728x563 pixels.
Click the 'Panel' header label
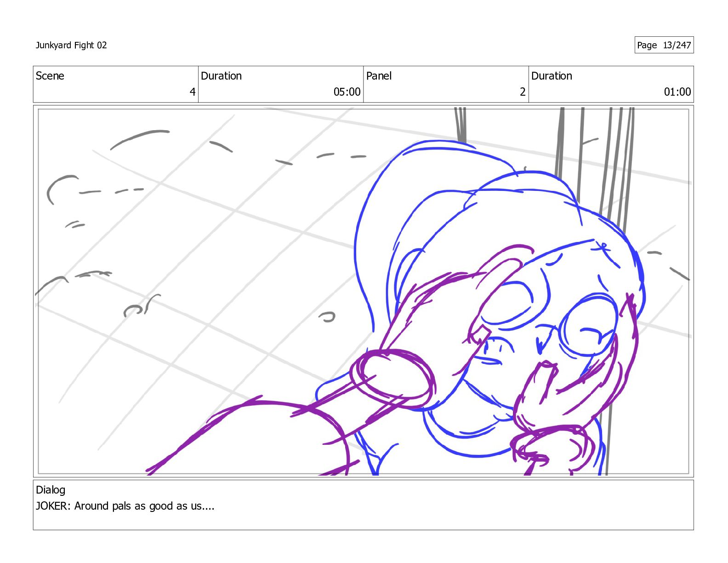pyautogui.click(x=379, y=76)
